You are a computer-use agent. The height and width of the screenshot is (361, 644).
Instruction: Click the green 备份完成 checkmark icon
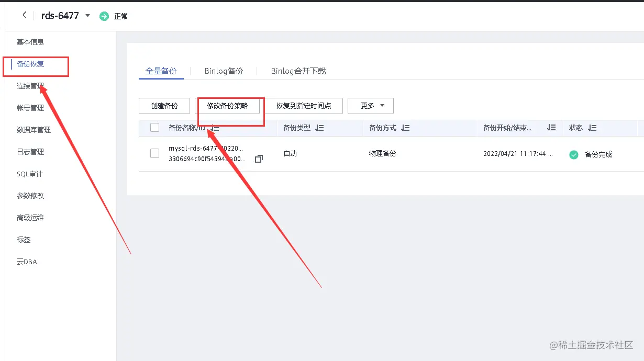pos(574,154)
